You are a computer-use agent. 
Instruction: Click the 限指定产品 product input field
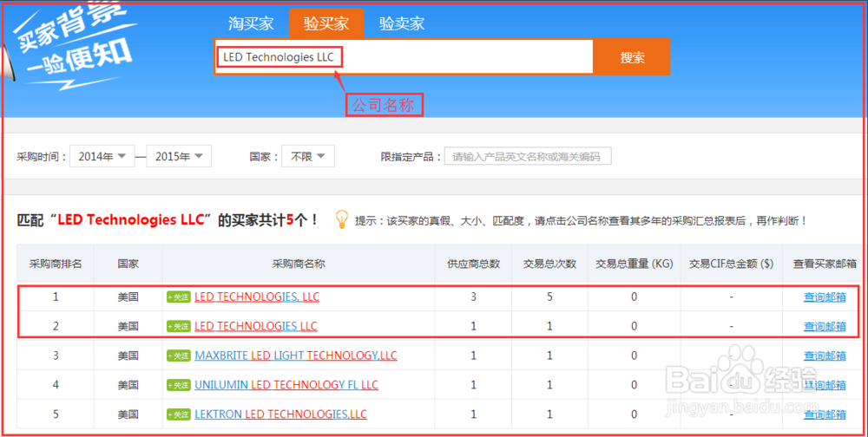click(528, 157)
